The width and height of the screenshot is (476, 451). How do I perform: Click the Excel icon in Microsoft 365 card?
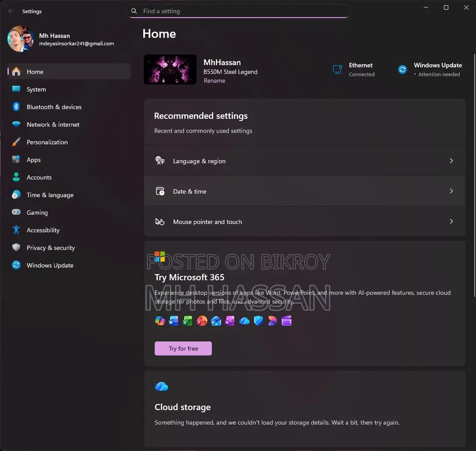pyautogui.click(x=188, y=321)
